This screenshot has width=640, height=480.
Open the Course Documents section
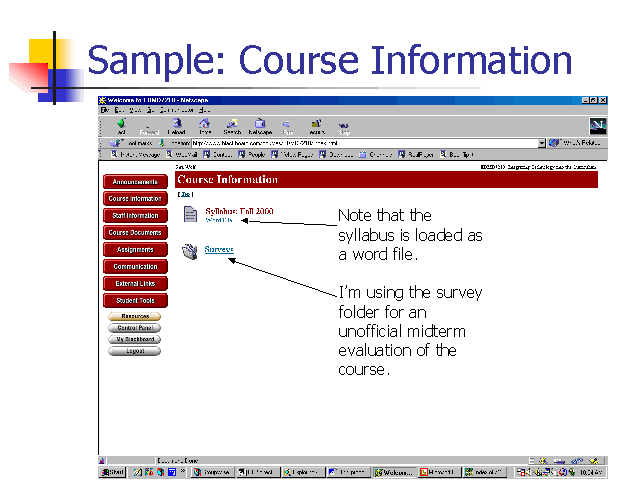(x=135, y=233)
